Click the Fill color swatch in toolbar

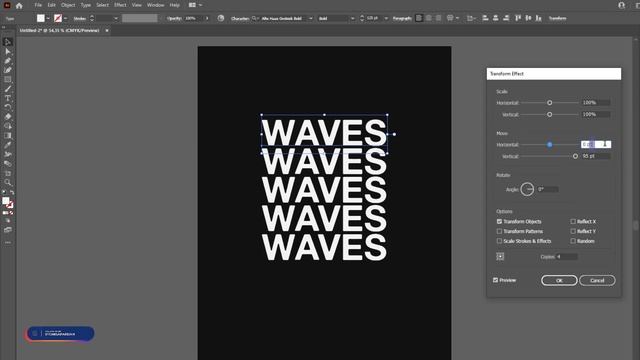6,200
